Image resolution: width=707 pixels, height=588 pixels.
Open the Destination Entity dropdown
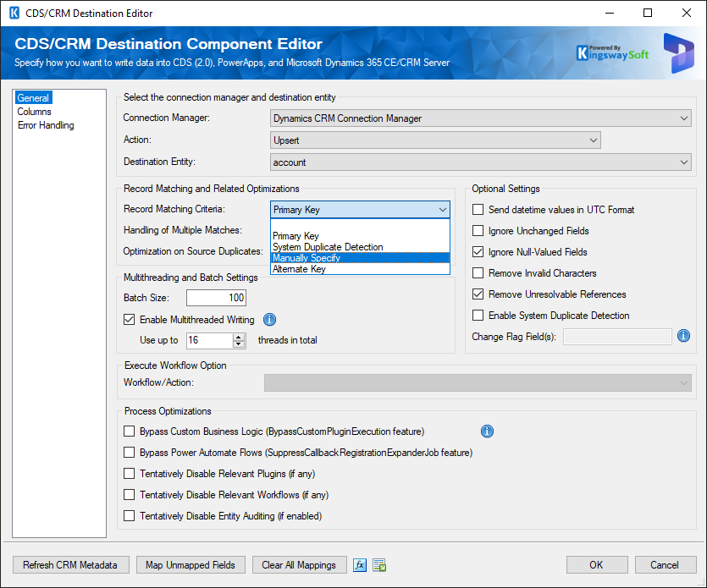click(481, 162)
